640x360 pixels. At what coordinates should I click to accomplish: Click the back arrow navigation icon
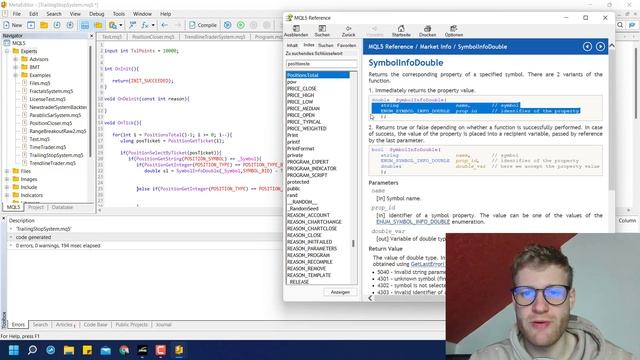164,25
